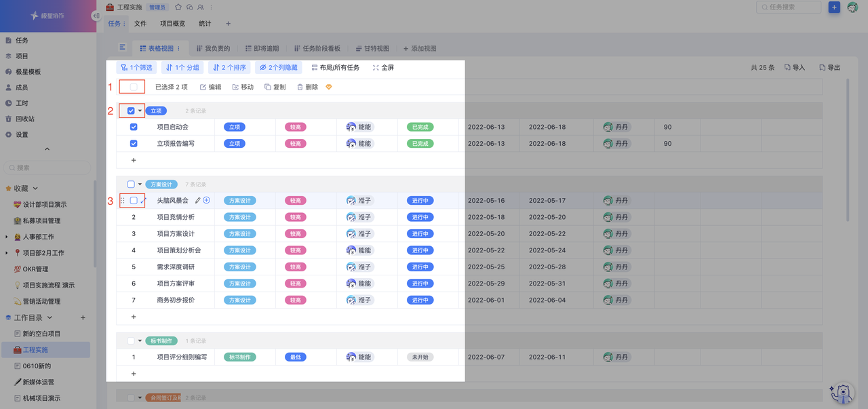This screenshot has width=868, height=409.
Task: Click 导出 export button
Action: tap(830, 68)
